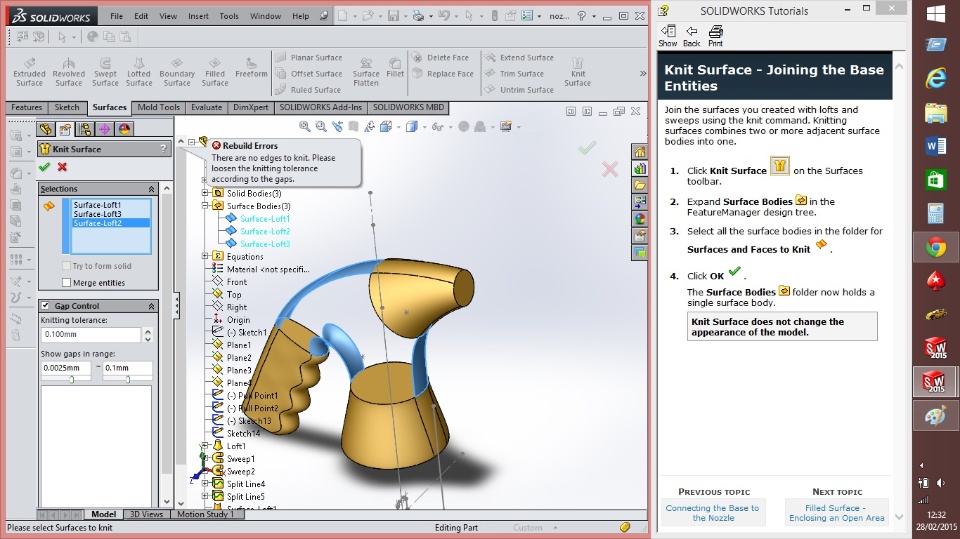Collapse the Gap Control section chevron
The height and width of the screenshot is (539, 960).
tap(151, 306)
